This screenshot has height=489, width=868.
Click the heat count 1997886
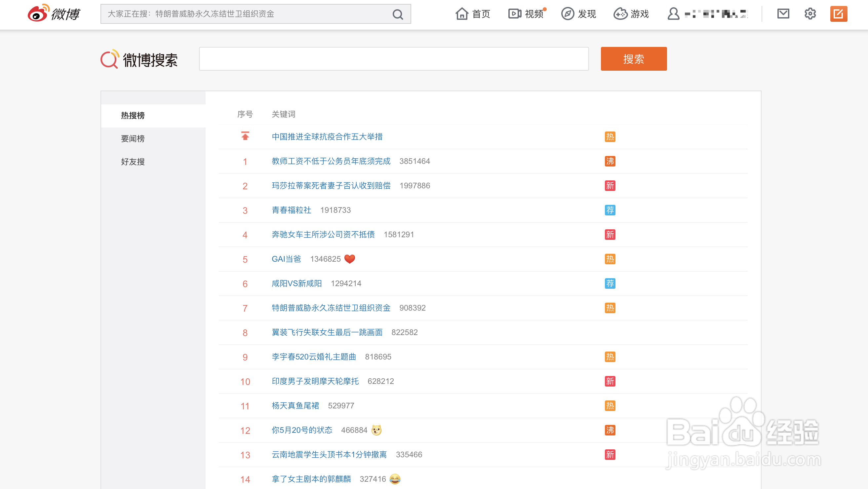(415, 186)
